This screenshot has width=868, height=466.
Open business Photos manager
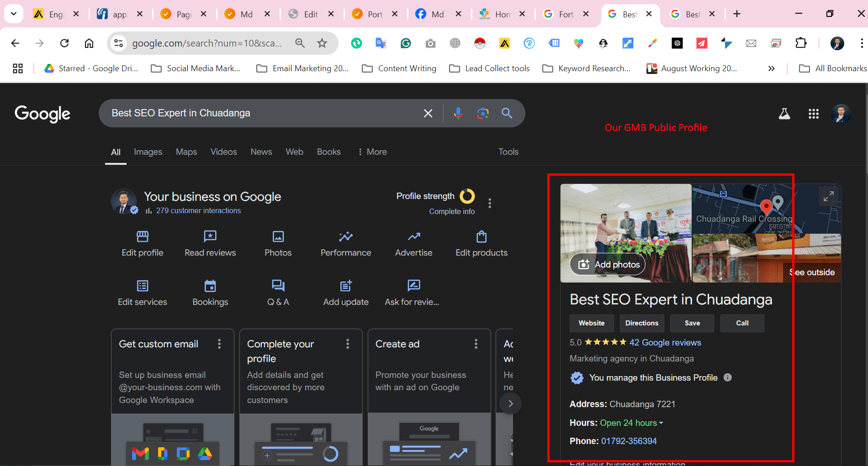278,244
